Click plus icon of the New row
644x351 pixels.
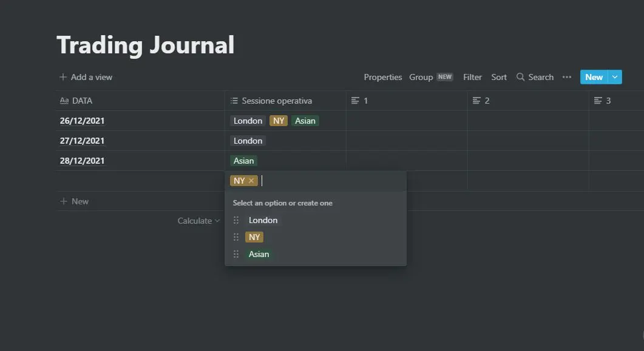click(64, 201)
